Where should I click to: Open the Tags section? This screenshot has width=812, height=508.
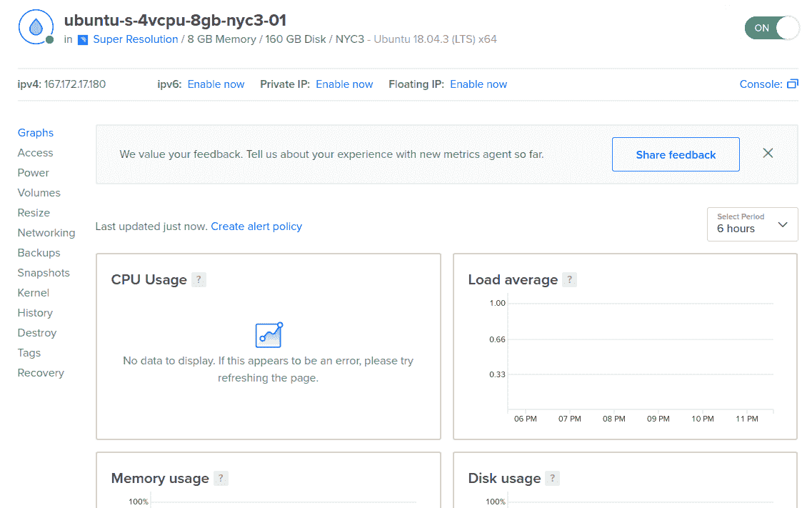click(29, 353)
